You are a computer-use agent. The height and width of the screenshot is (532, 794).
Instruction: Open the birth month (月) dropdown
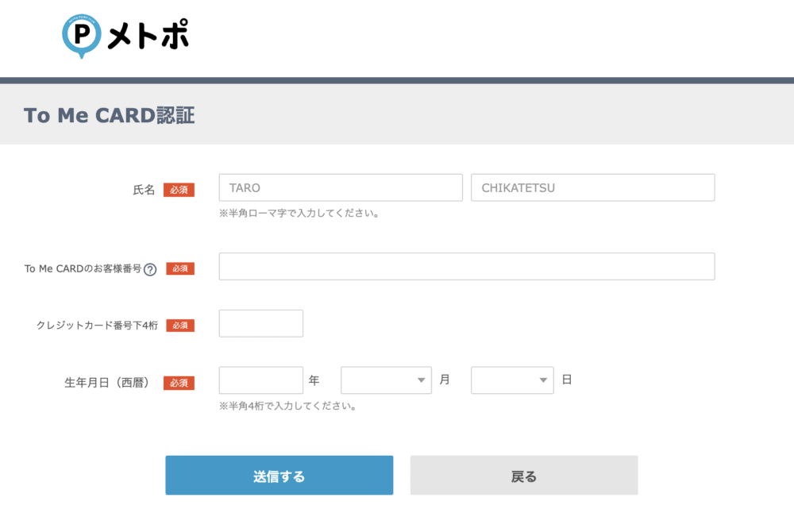tap(387, 380)
